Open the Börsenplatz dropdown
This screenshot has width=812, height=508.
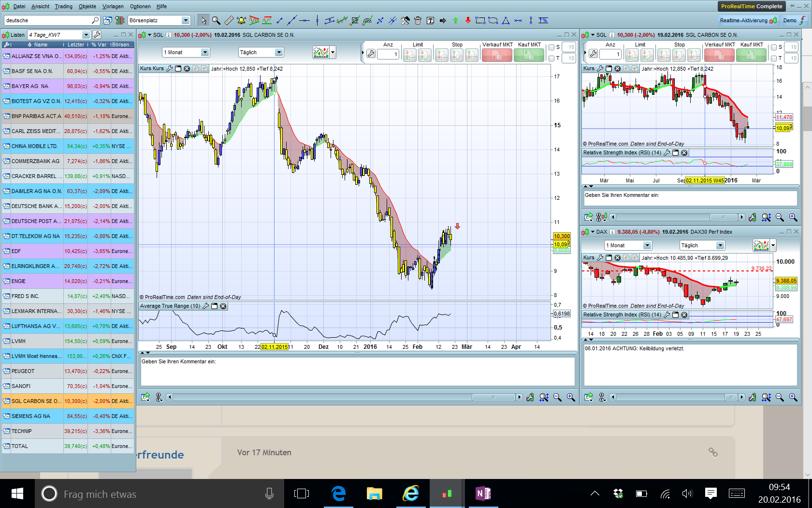(x=186, y=20)
